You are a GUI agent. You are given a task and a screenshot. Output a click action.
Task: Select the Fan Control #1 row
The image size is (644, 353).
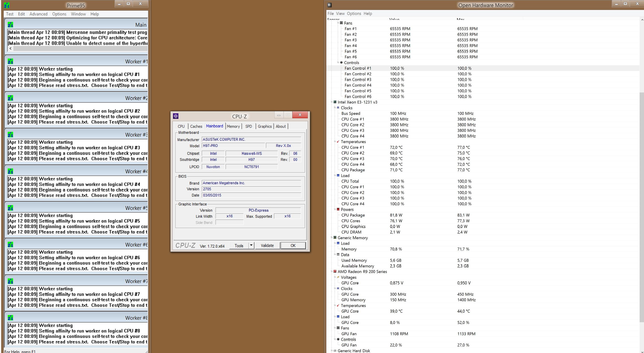click(x=358, y=68)
